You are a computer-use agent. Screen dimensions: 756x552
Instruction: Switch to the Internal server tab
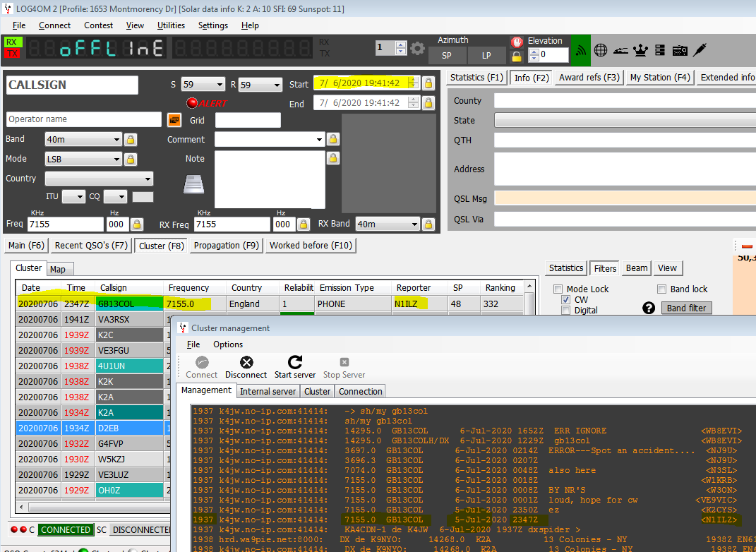(x=268, y=392)
